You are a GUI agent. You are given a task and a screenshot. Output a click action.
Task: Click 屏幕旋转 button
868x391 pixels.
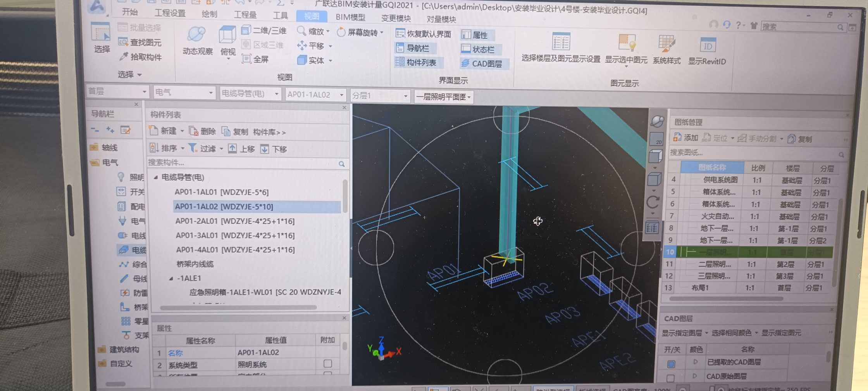pyautogui.click(x=360, y=32)
